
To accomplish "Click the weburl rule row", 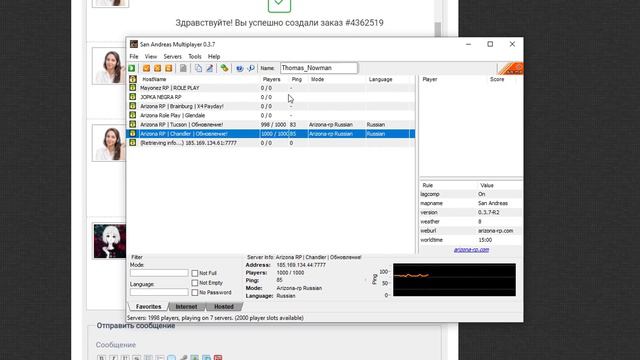I will click(471, 231).
